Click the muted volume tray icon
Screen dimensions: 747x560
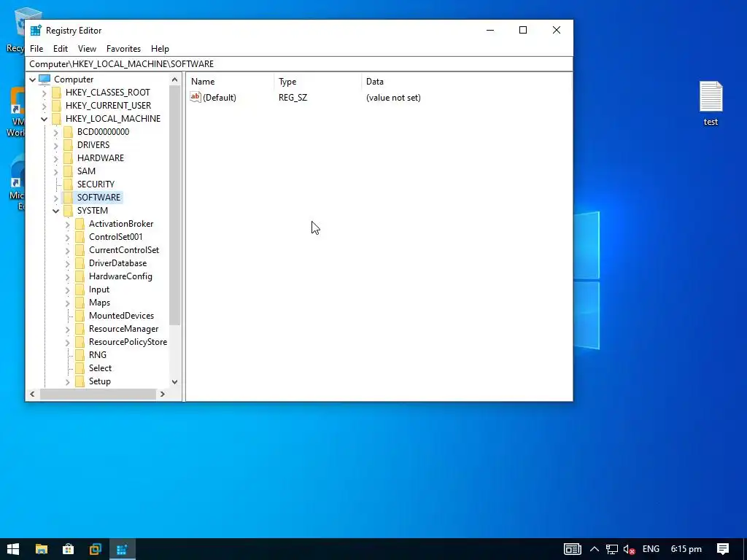point(629,550)
